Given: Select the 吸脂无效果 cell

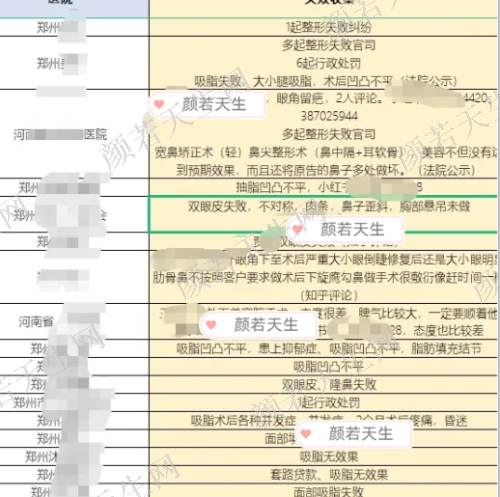Looking at the screenshot, I should tap(324, 457).
